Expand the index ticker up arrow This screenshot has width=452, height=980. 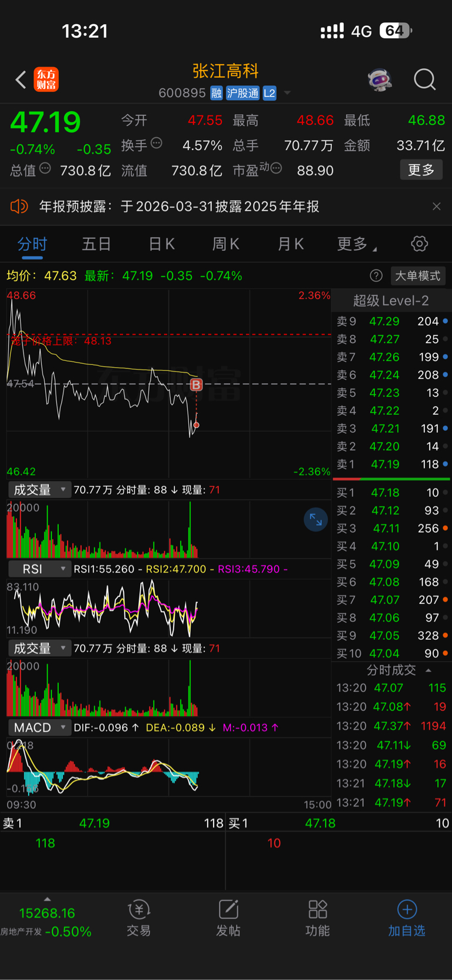(47, 899)
